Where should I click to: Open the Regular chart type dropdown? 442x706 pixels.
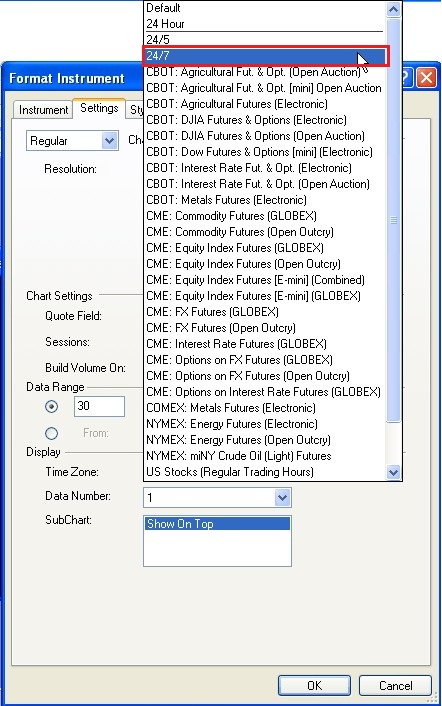(x=72, y=141)
